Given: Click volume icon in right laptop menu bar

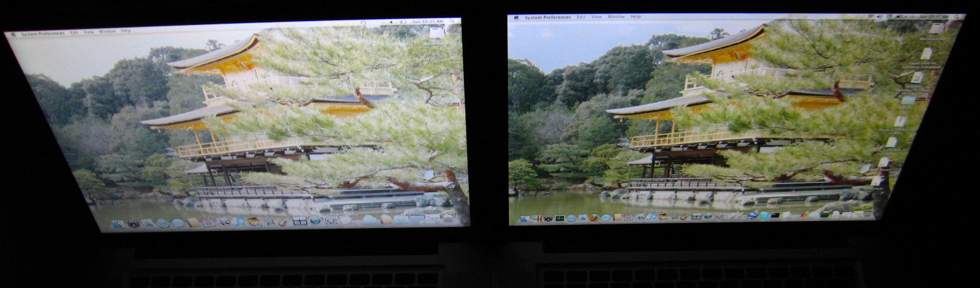Looking at the screenshot, I should (x=879, y=16).
